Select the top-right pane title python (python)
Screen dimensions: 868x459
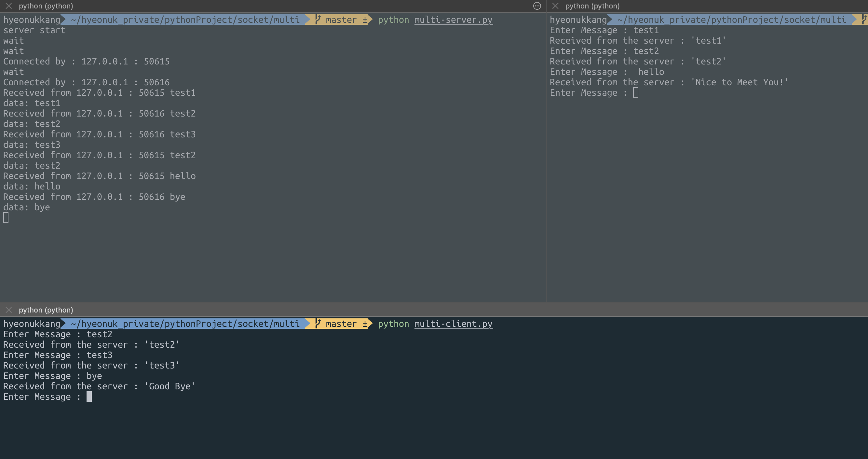(x=592, y=6)
